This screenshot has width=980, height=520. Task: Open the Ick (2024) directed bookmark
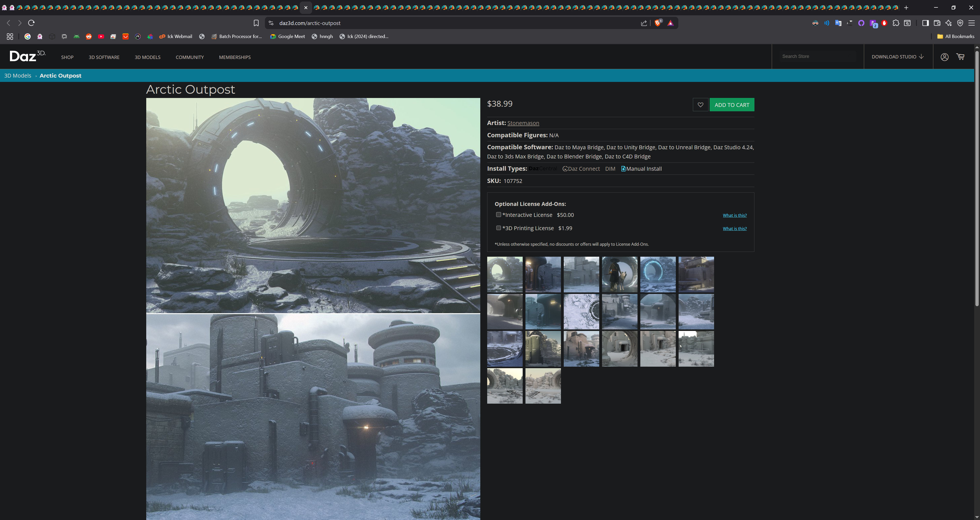pos(364,36)
